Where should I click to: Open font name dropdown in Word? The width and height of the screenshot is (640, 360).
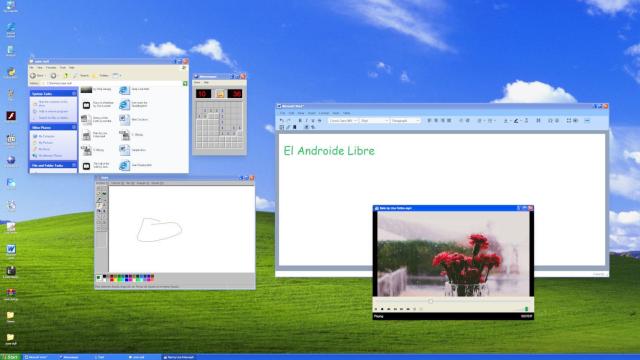(343, 121)
